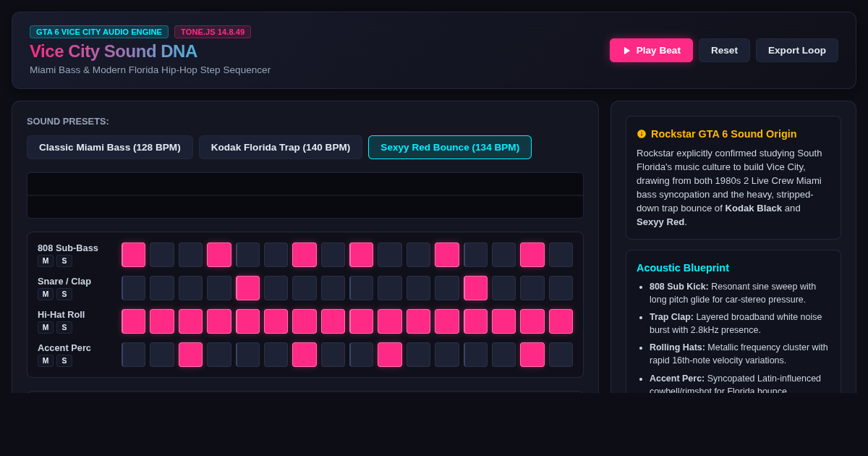868x456 pixels.
Task: Reset the sequencer pattern
Action: pos(724,51)
